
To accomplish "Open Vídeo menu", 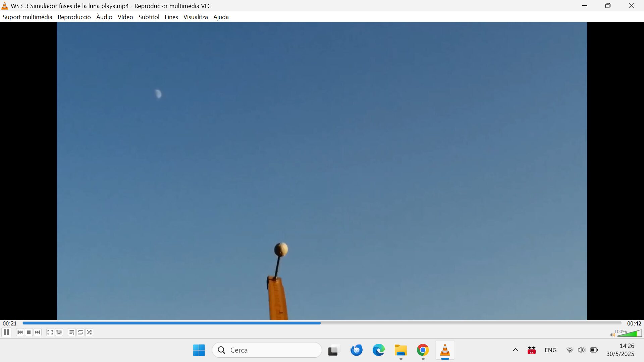I will point(125,17).
